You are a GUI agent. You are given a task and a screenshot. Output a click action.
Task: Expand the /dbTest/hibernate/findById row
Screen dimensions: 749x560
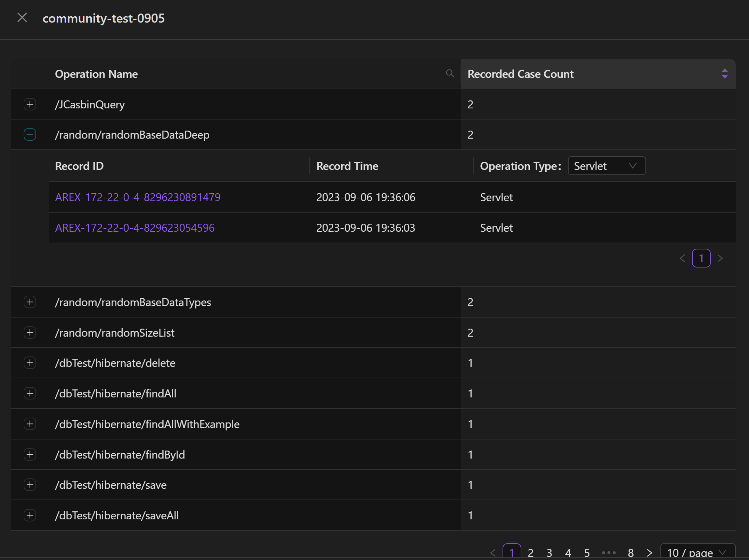coord(30,454)
